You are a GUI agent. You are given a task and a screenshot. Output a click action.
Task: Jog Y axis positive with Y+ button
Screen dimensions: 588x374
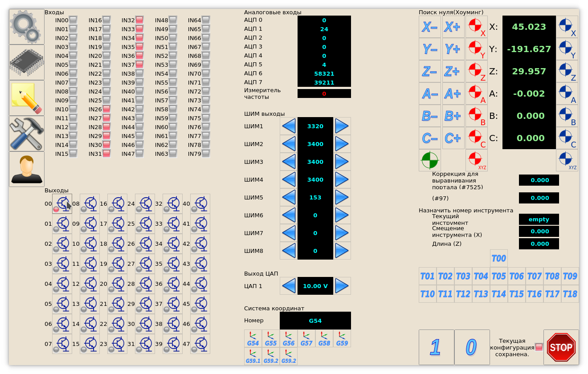pyautogui.click(x=453, y=49)
